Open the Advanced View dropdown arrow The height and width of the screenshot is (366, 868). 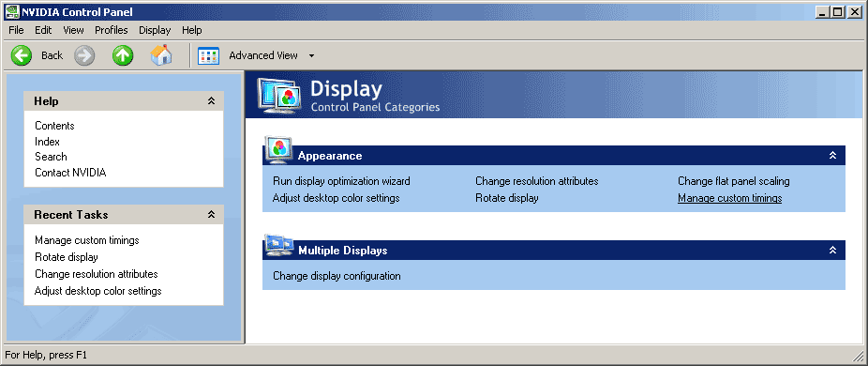pyautogui.click(x=311, y=55)
